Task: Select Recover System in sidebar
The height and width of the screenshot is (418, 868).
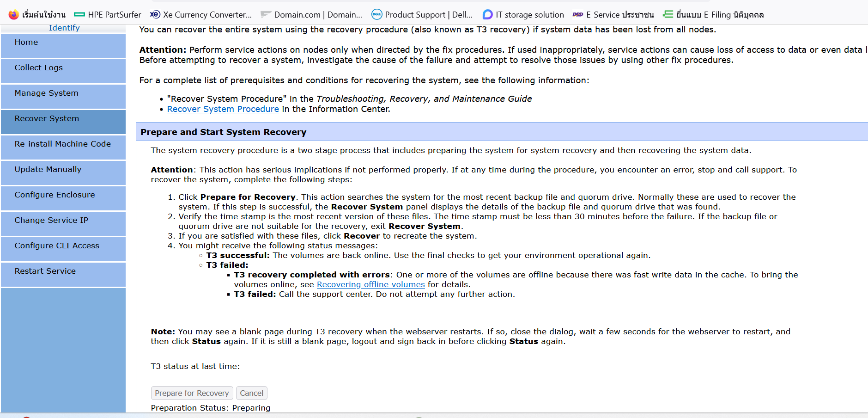Action: (63, 122)
